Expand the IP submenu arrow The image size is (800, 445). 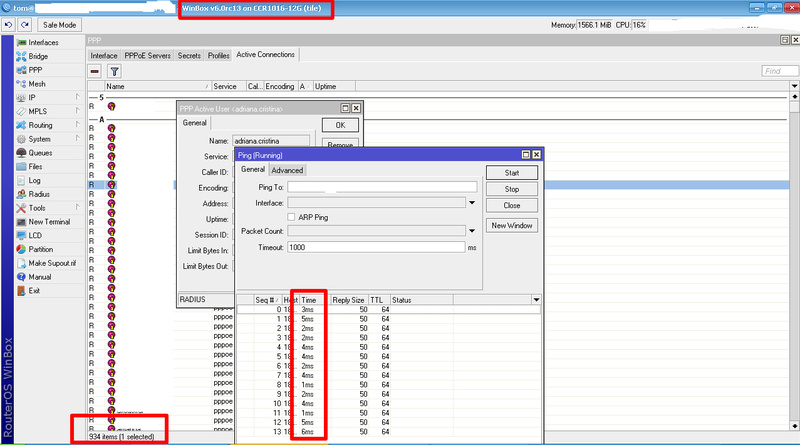pos(78,97)
